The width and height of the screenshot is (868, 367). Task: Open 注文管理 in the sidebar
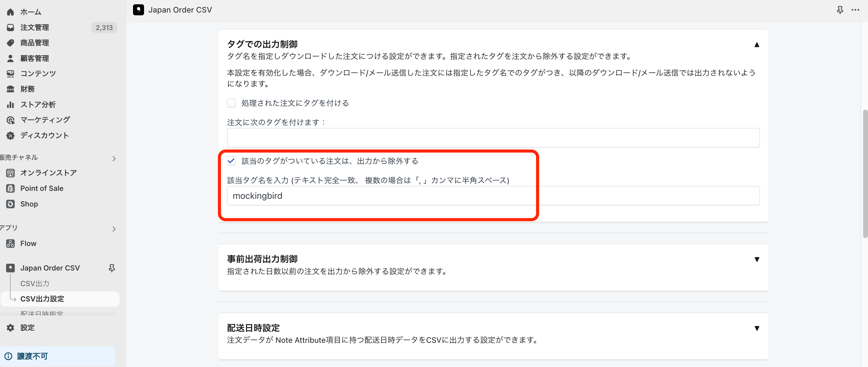34,28
